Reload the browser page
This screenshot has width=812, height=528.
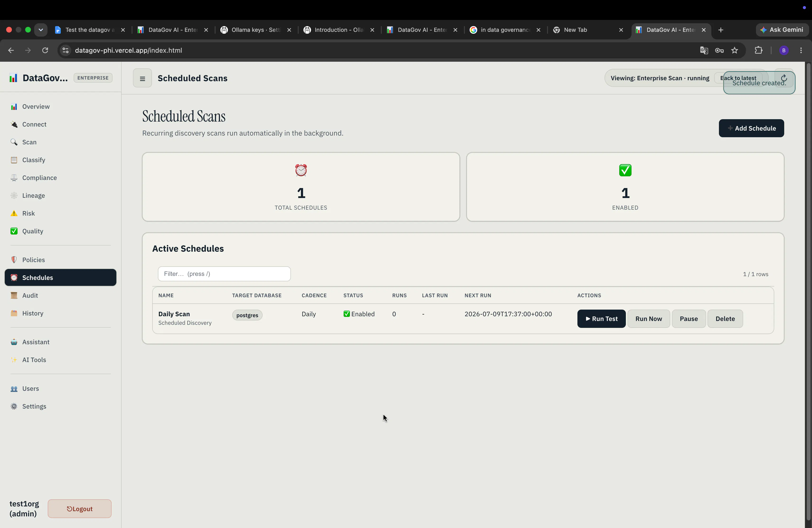coord(45,51)
